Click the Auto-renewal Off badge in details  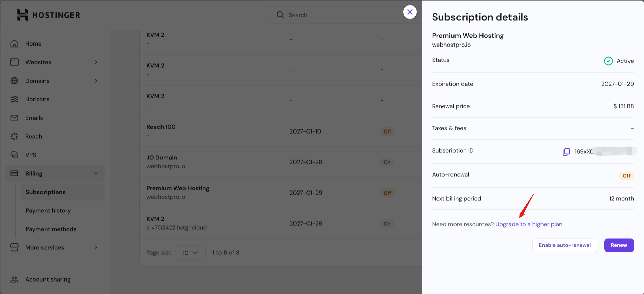click(626, 176)
